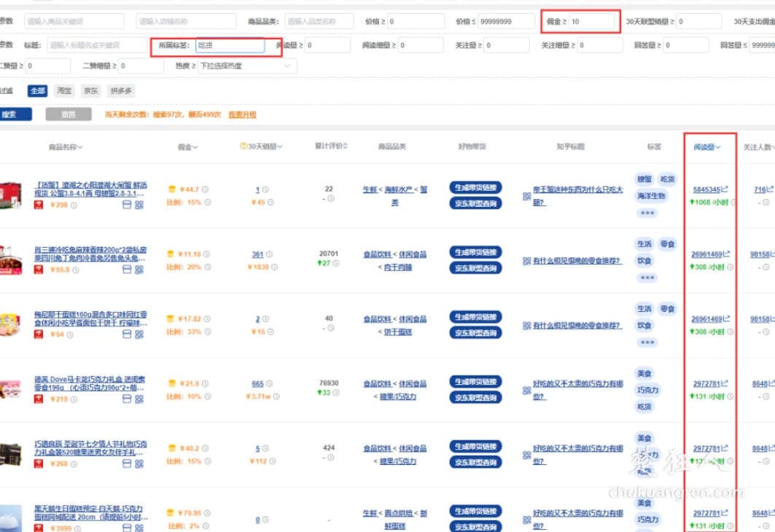Click the coin icon beside ¥79.98 commission

171,512
